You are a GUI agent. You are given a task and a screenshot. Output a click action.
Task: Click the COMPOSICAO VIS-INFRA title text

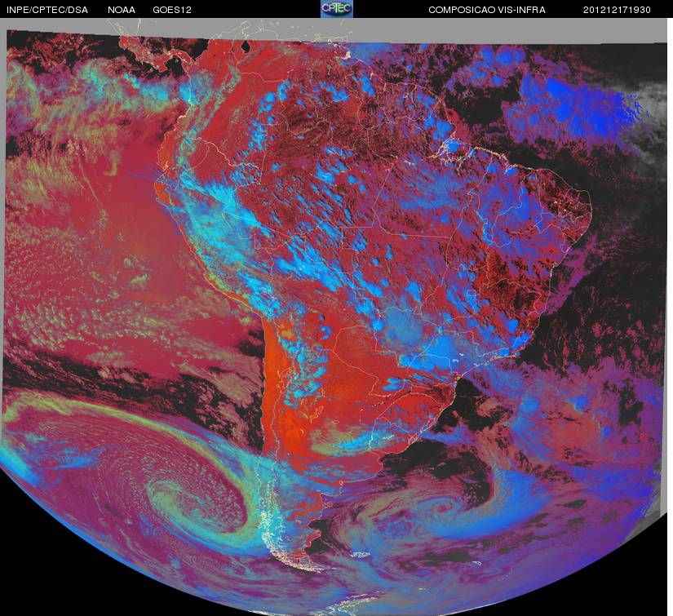487,10
